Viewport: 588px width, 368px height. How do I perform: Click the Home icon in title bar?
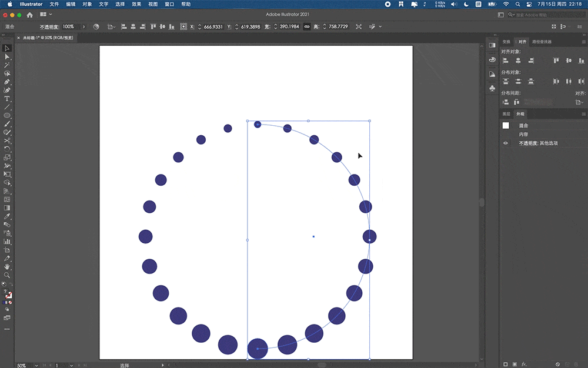click(29, 15)
